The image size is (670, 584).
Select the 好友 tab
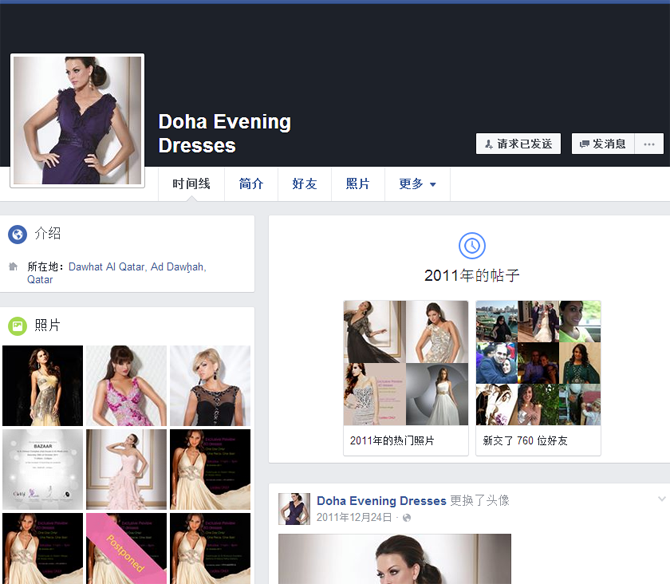click(304, 184)
